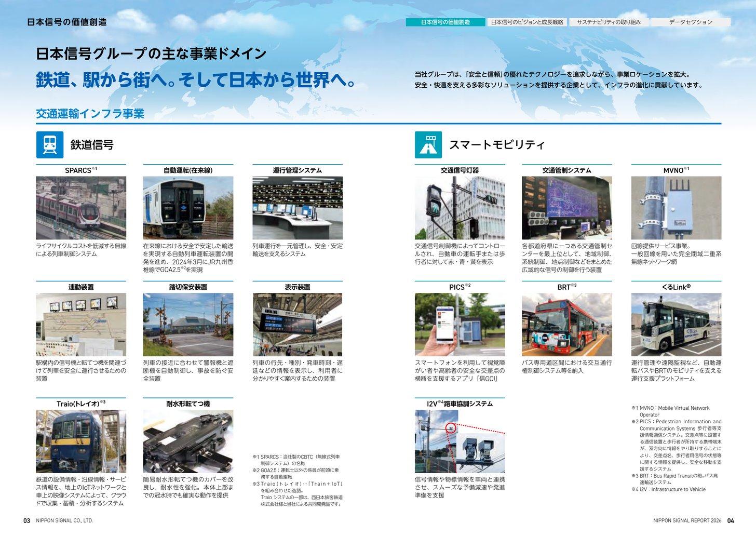The image size is (756, 536).
Task: Click the SPARCS card title
Action: pyautogui.click(x=81, y=170)
